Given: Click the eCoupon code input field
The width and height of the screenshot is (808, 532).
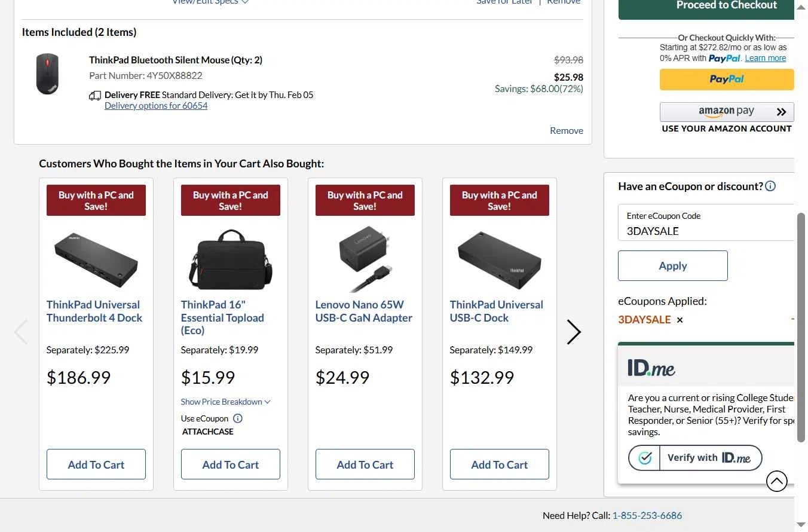Looking at the screenshot, I should click(706, 222).
